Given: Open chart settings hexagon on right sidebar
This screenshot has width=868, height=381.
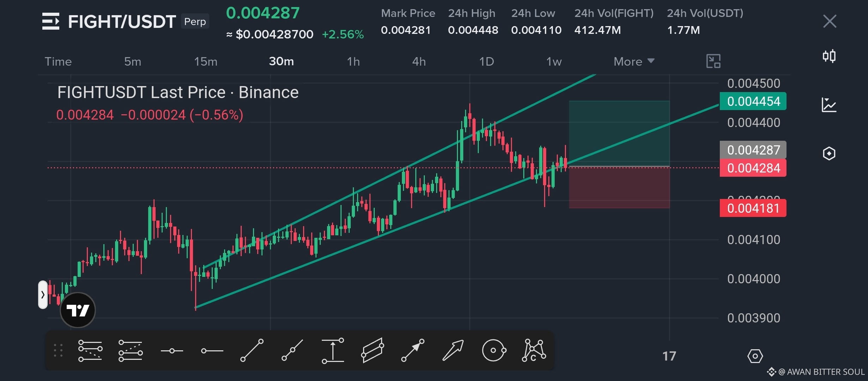Looking at the screenshot, I should pyautogui.click(x=829, y=153).
